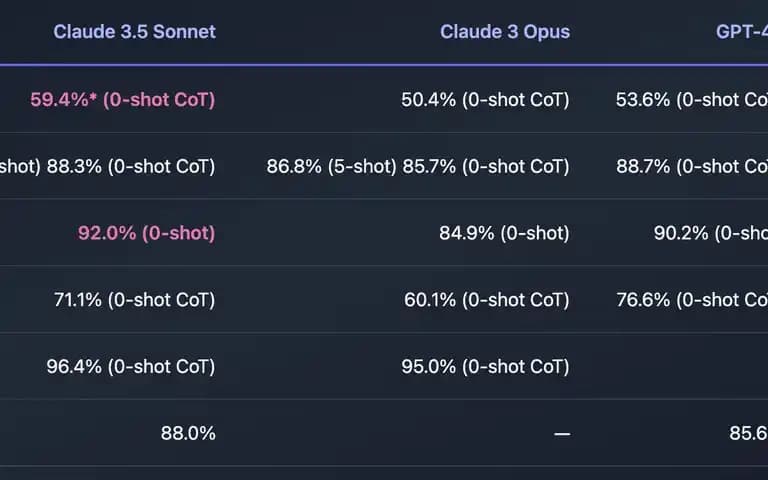The width and height of the screenshot is (768, 480).
Task: Select the 85.7% (0-shot CoT) Opus score
Action: click(x=486, y=167)
